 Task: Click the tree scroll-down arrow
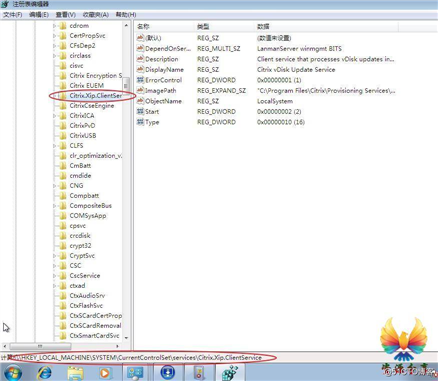(126, 338)
